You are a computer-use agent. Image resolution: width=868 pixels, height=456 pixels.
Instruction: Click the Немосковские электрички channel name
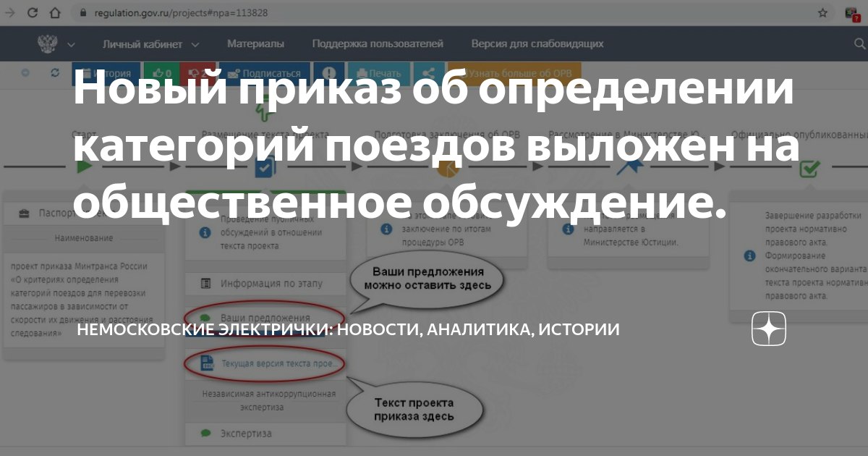pyautogui.click(x=347, y=329)
